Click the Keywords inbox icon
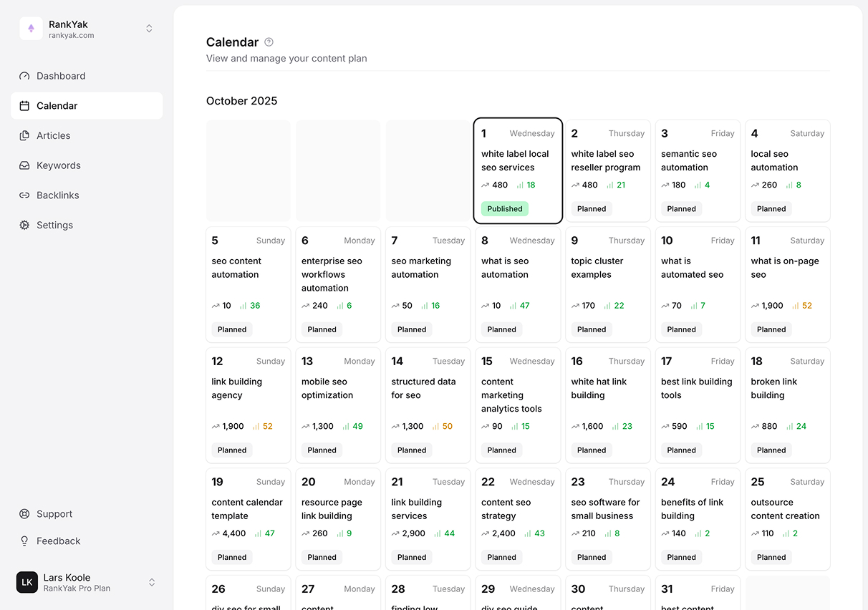The height and width of the screenshot is (610, 868). (24, 165)
